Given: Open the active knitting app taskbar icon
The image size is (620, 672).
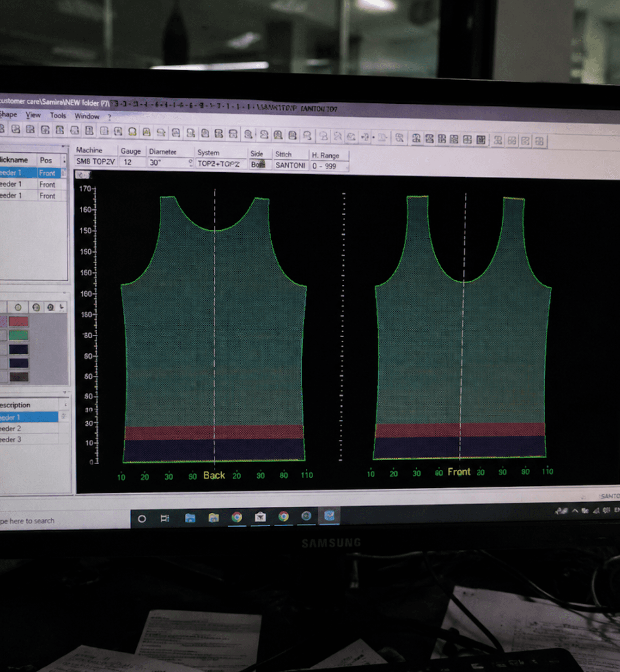Looking at the screenshot, I should 329,515.
